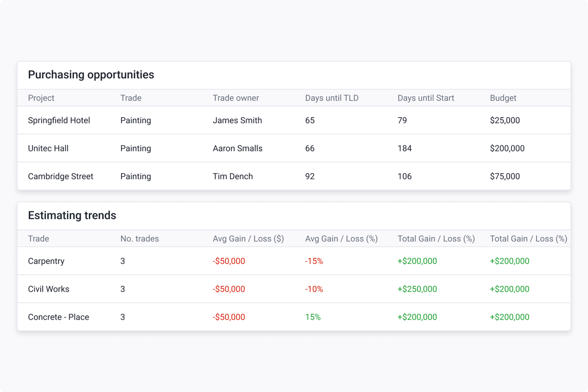Click the Budget column header

click(503, 98)
